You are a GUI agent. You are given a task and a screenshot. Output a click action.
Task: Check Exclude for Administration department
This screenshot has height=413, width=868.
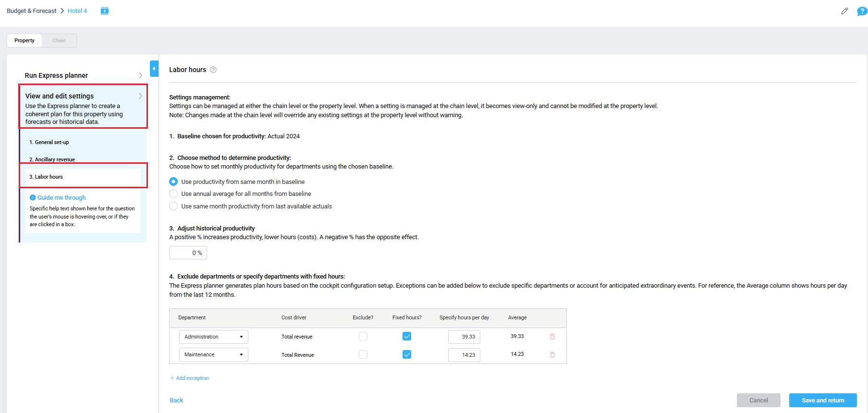[363, 336]
